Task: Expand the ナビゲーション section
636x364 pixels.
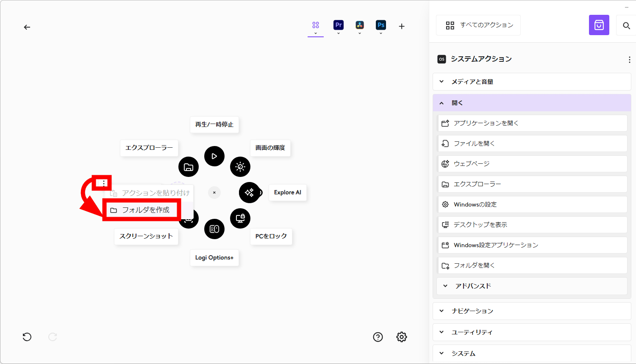Action: click(532, 311)
